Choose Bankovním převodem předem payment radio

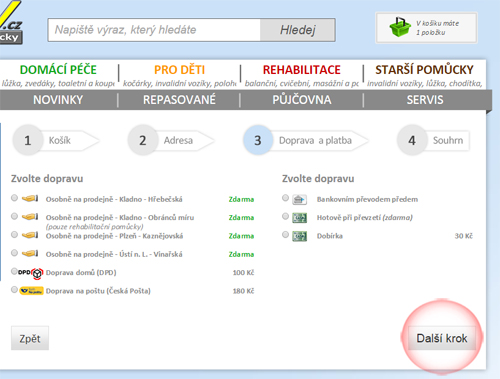[x=285, y=198]
